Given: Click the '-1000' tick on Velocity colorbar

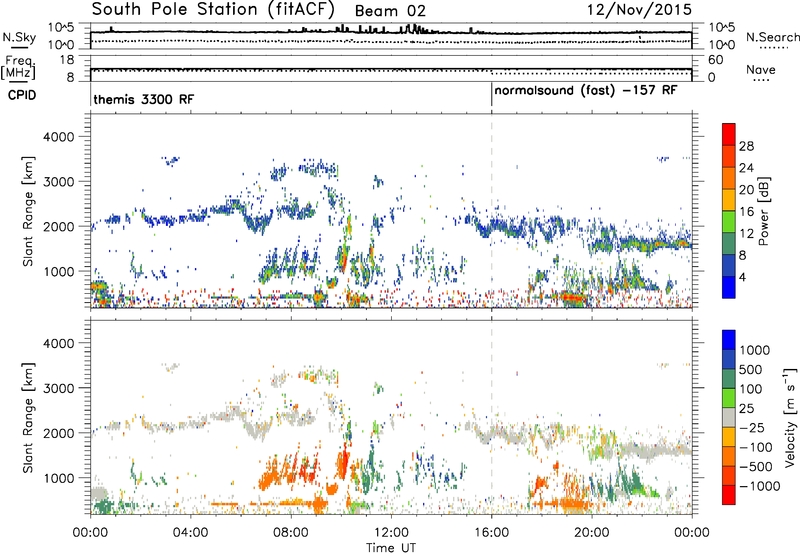Looking at the screenshot, I should (x=760, y=486).
